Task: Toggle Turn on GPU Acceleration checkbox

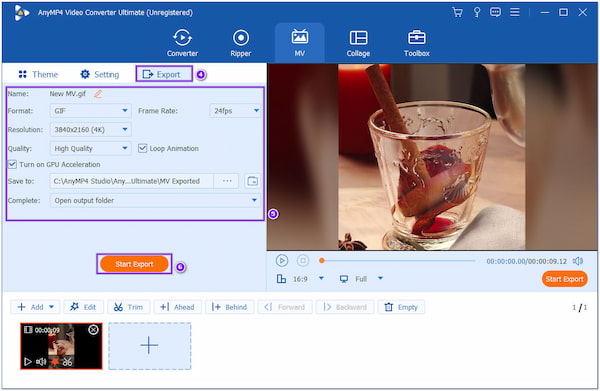Action: pos(12,164)
